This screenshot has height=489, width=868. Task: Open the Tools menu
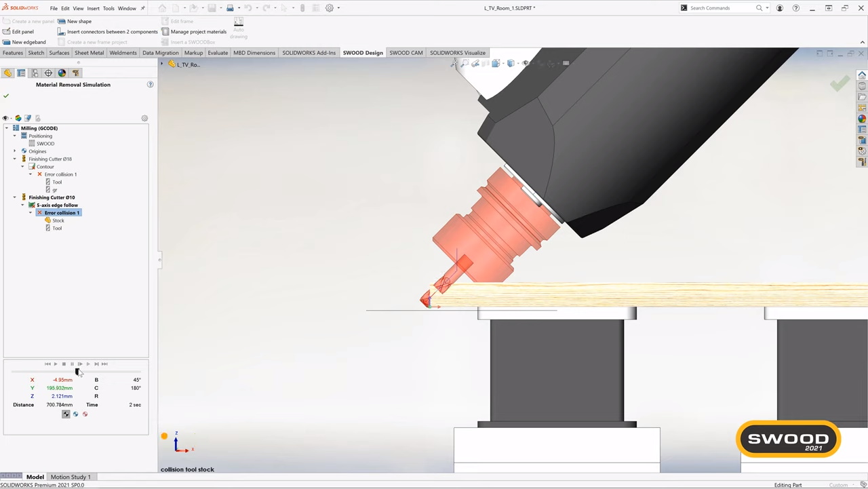tap(108, 8)
